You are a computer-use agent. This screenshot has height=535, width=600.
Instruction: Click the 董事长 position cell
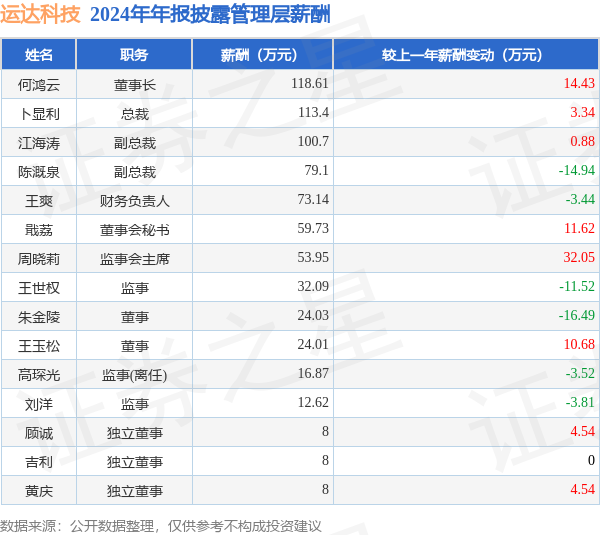(x=135, y=85)
